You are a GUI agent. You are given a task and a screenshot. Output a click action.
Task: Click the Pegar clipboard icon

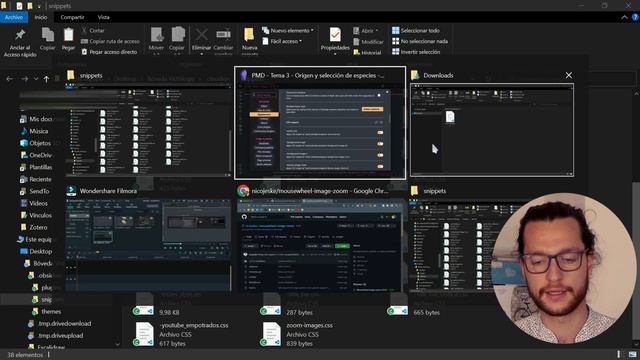click(x=68, y=35)
